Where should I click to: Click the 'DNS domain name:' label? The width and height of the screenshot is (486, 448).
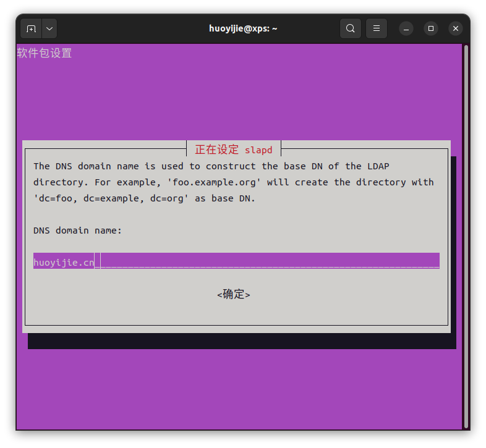pyautogui.click(x=77, y=230)
